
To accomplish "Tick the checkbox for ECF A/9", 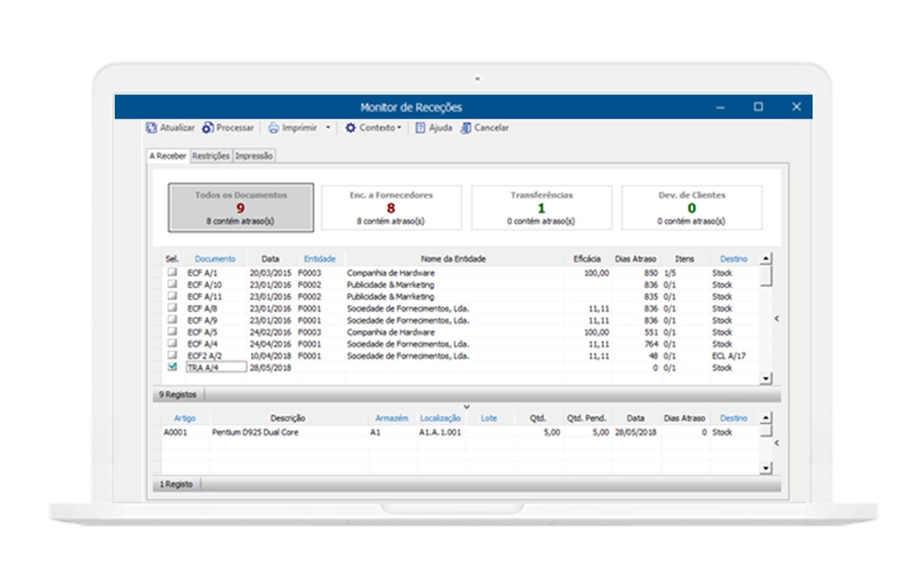I will click(172, 319).
